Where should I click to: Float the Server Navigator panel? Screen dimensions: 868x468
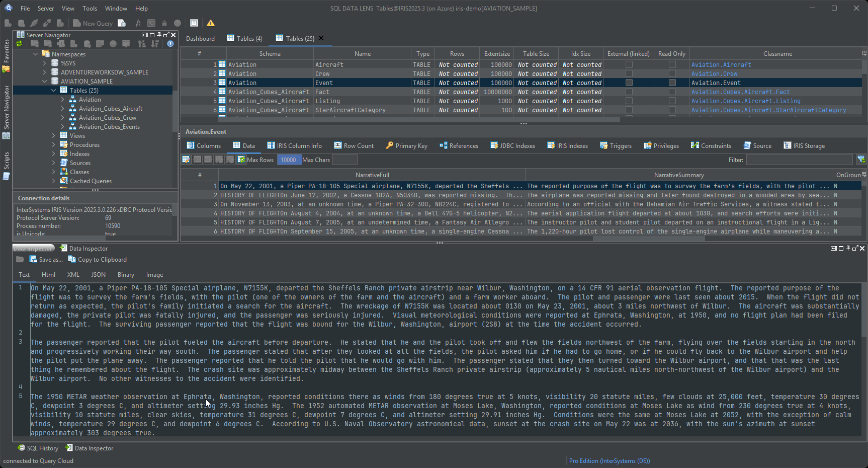click(166, 35)
